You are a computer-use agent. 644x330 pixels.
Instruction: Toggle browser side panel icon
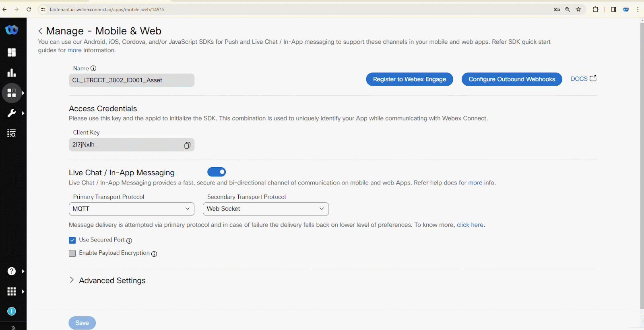(613, 9)
